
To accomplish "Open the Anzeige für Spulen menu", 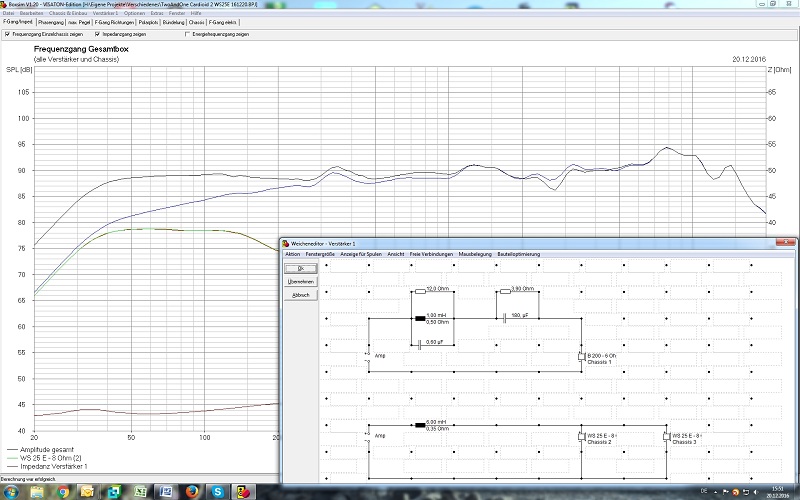I will (x=361, y=254).
